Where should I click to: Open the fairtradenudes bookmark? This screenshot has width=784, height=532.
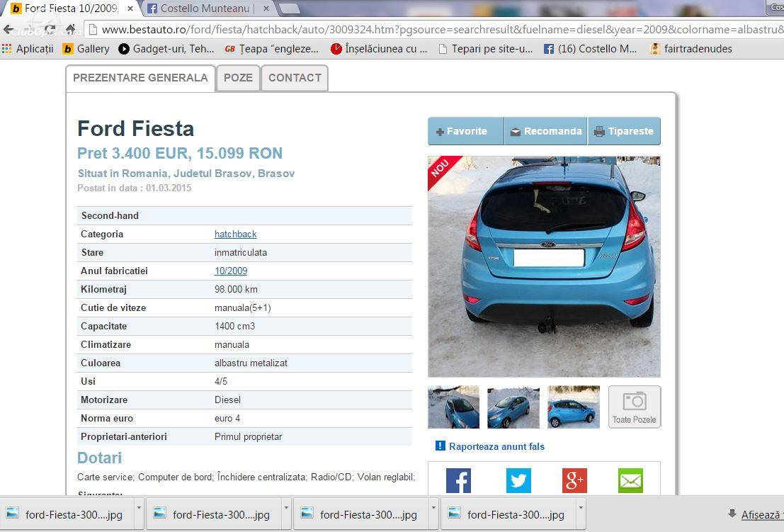point(691,48)
